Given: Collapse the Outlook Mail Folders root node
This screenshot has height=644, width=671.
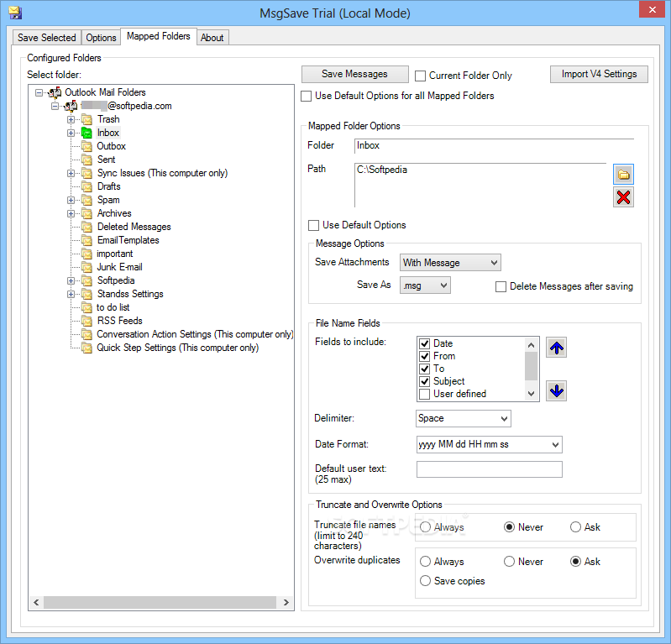Looking at the screenshot, I should [x=39, y=92].
